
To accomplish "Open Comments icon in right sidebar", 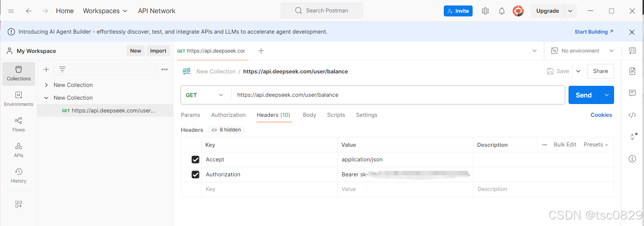I will pyautogui.click(x=632, y=93).
